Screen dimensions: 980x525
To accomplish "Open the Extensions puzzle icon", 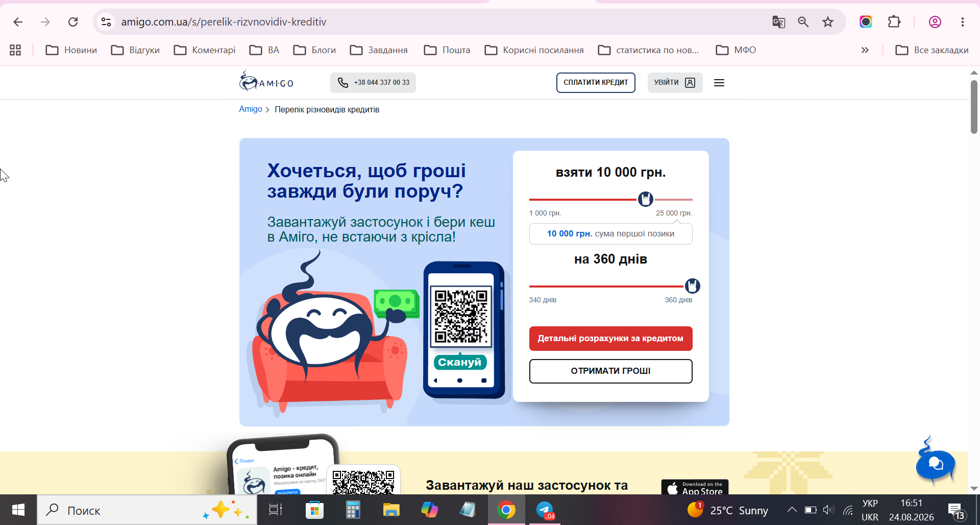I will [894, 22].
